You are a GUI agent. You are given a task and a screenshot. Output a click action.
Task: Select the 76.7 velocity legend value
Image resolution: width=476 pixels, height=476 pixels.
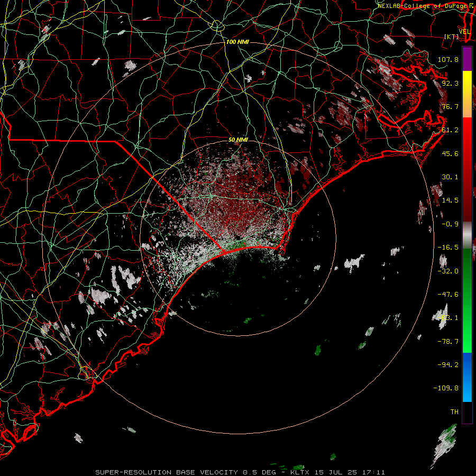pyautogui.click(x=450, y=106)
